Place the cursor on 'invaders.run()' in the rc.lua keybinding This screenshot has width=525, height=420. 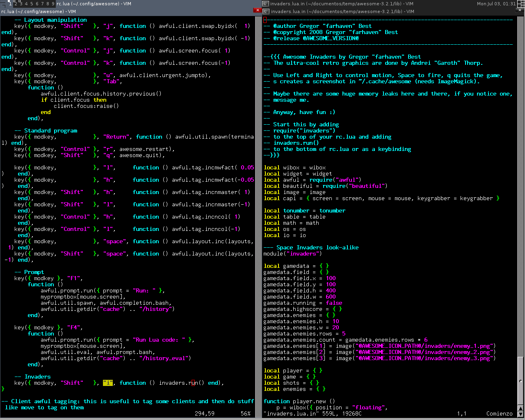[182, 383]
